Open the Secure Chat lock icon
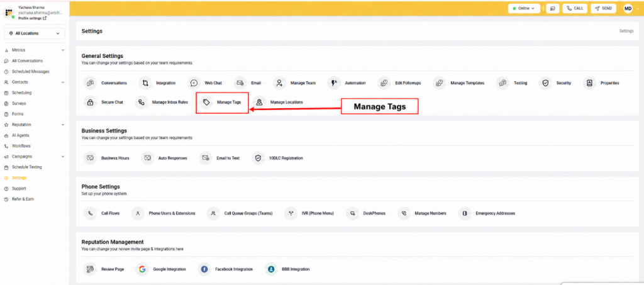 click(x=90, y=103)
